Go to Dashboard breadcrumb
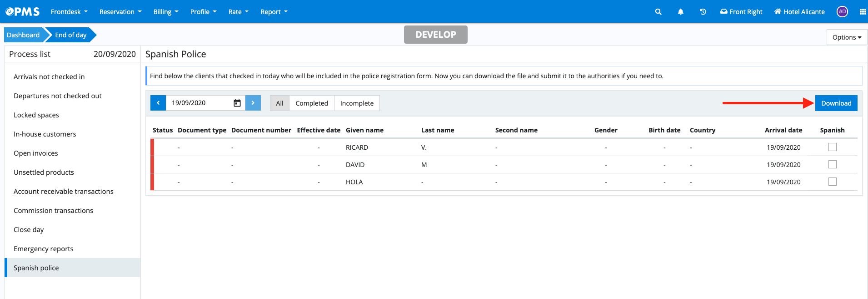Screen dimensions: 868x299 (23, 35)
